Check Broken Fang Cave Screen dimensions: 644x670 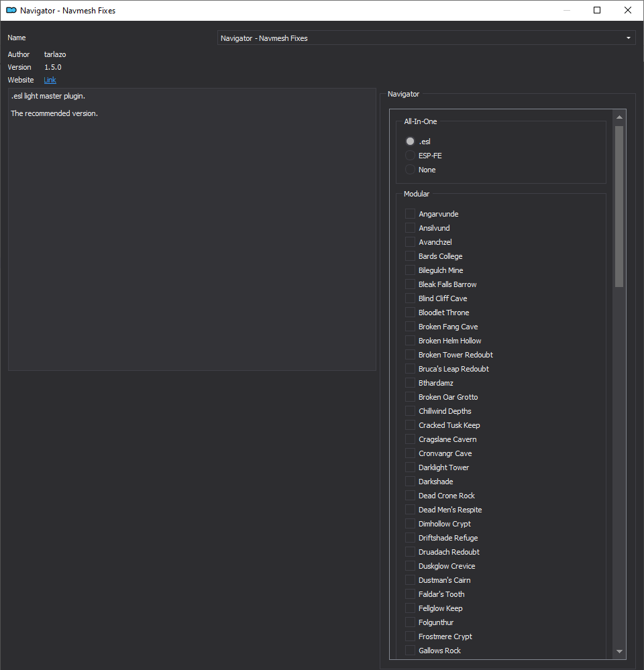pyautogui.click(x=410, y=327)
